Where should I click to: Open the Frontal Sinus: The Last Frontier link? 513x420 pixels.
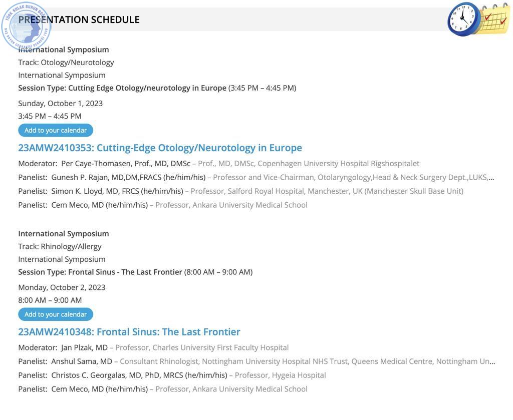pos(129,332)
